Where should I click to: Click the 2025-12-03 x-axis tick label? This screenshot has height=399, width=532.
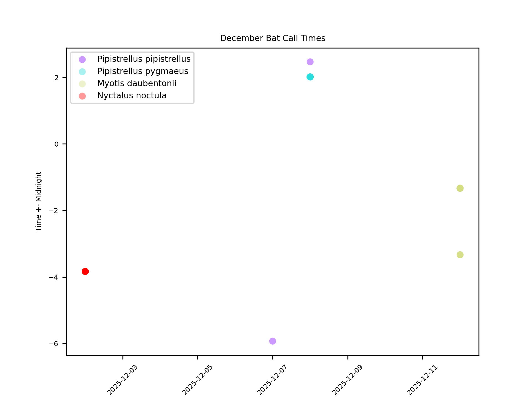(122, 380)
